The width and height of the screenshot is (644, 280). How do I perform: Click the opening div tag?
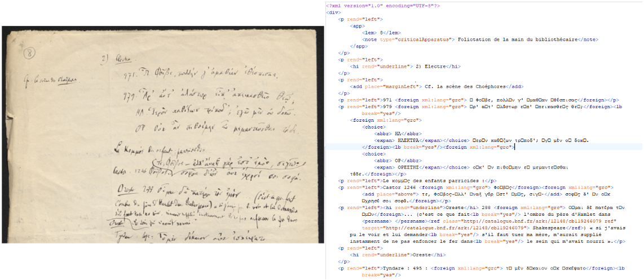point(333,12)
